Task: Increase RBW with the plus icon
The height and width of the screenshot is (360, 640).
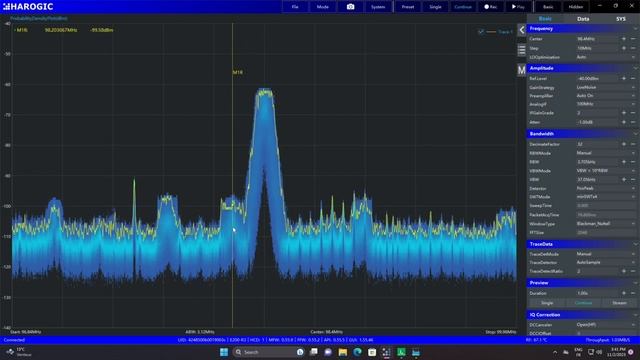Action: point(624,162)
